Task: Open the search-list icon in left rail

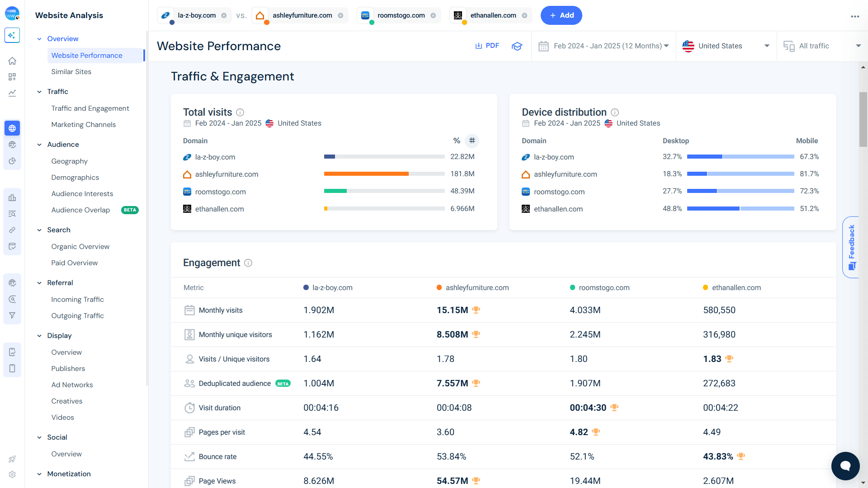Action: (x=12, y=214)
